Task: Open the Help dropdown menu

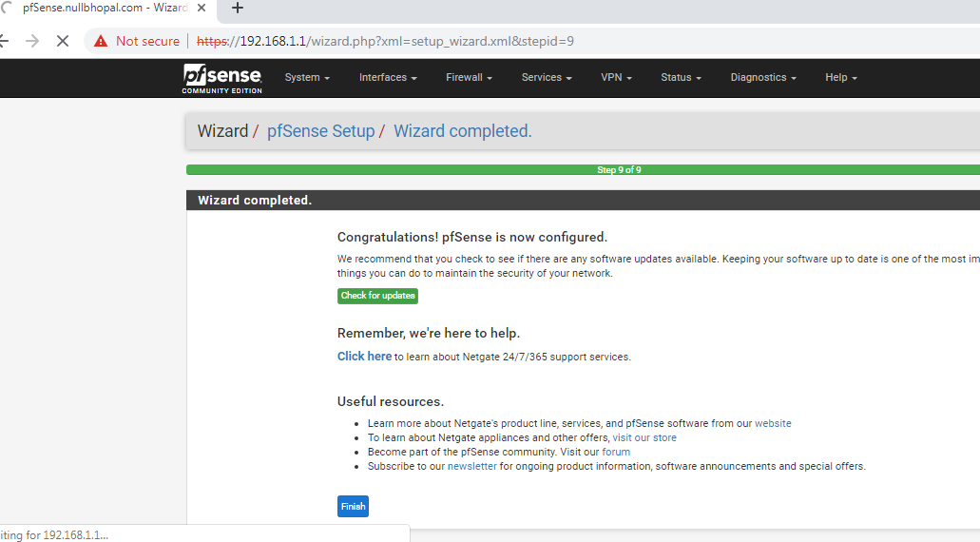Action: click(840, 78)
